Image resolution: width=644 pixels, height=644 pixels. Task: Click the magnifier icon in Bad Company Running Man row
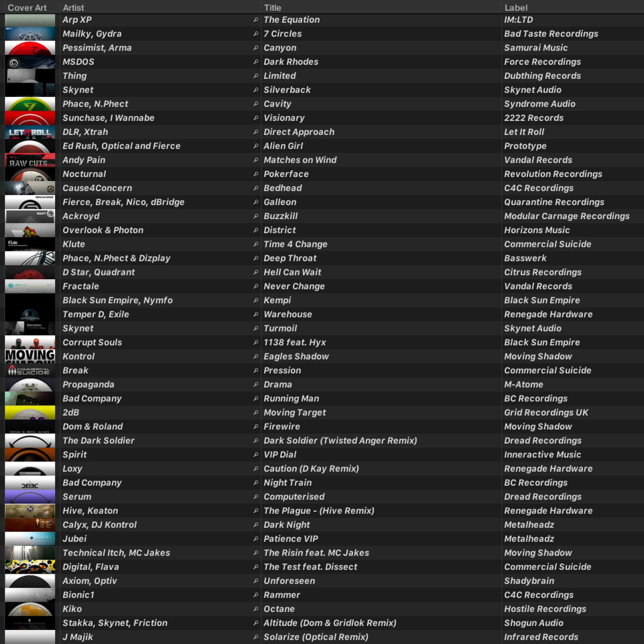click(256, 399)
